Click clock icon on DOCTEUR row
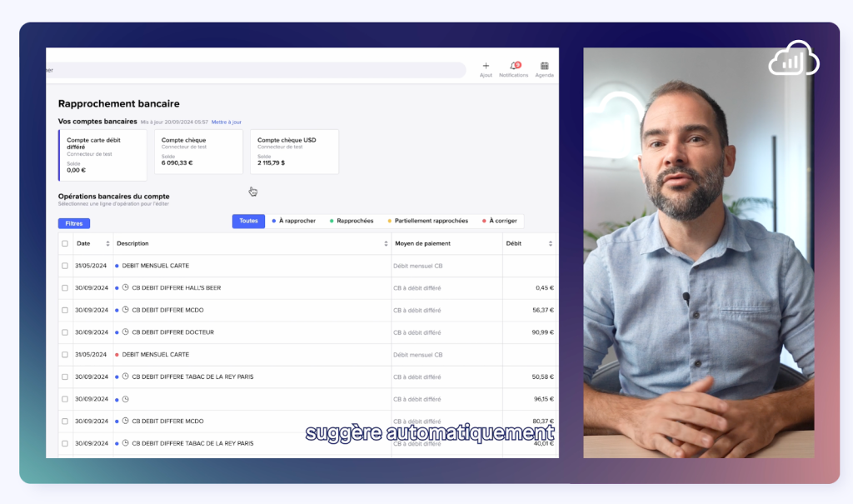 tap(126, 332)
